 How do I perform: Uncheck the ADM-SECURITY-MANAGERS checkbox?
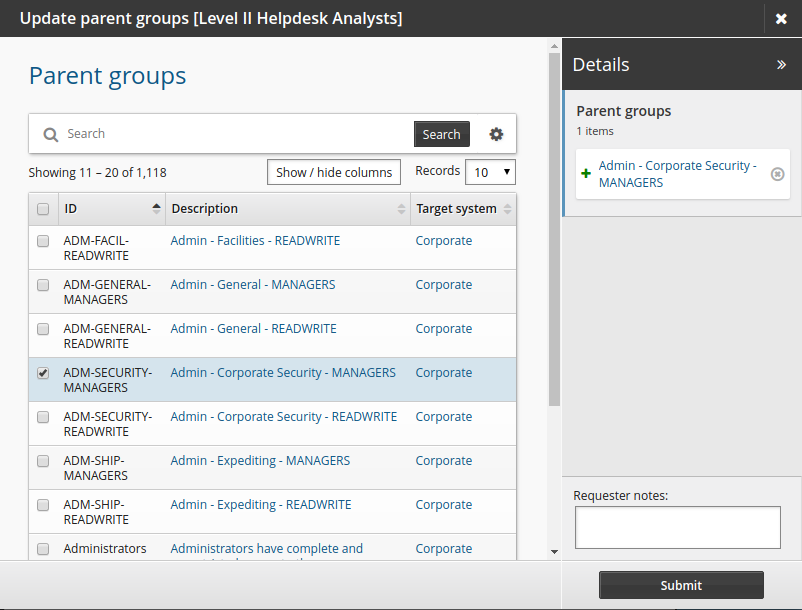[43, 373]
